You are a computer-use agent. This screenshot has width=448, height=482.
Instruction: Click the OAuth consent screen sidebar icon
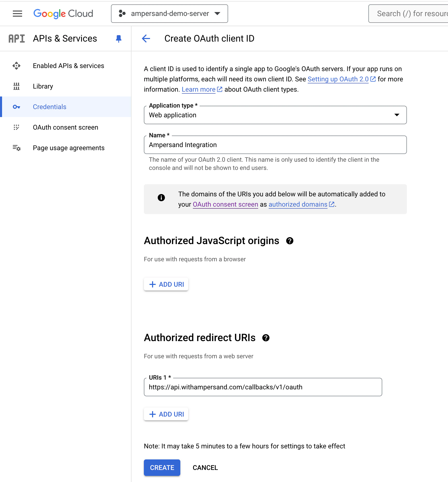coord(16,127)
